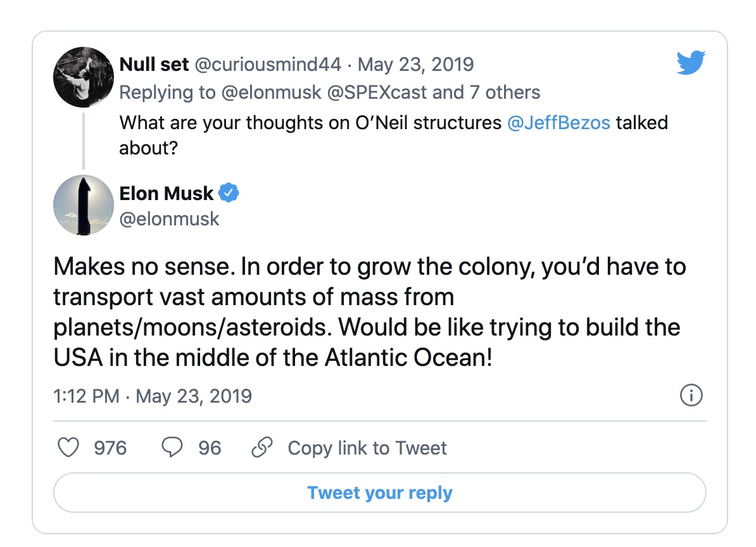Like the tweet with heart icon

coord(68,448)
